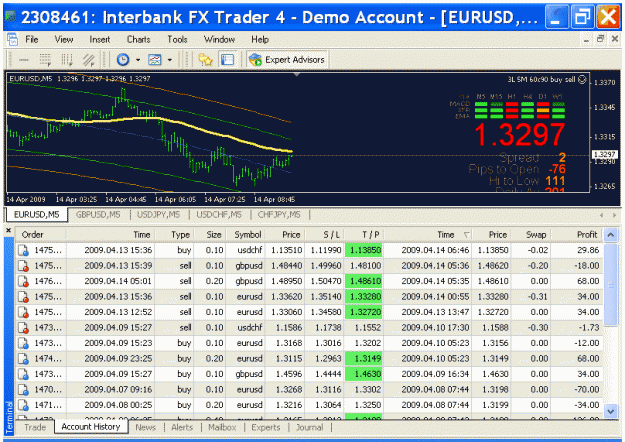This screenshot has height=442, width=625.
Task: Click the chart Templates icon
Action: (x=155, y=60)
